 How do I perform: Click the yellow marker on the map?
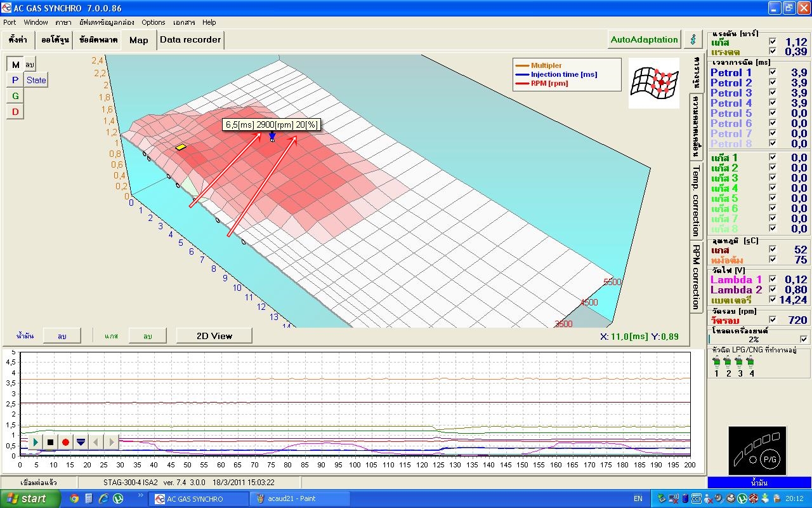pos(181,147)
